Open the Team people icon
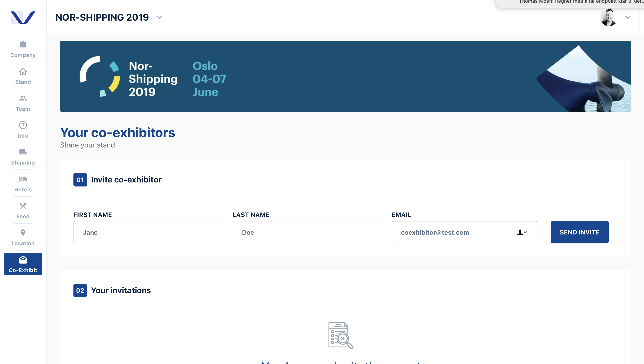This screenshot has width=644, height=364. coord(23,98)
